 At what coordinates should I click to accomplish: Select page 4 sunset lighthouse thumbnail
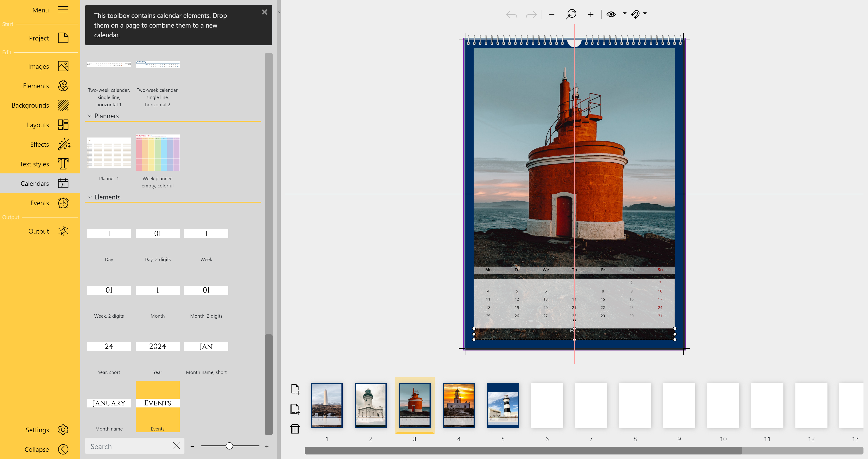pyautogui.click(x=459, y=405)
